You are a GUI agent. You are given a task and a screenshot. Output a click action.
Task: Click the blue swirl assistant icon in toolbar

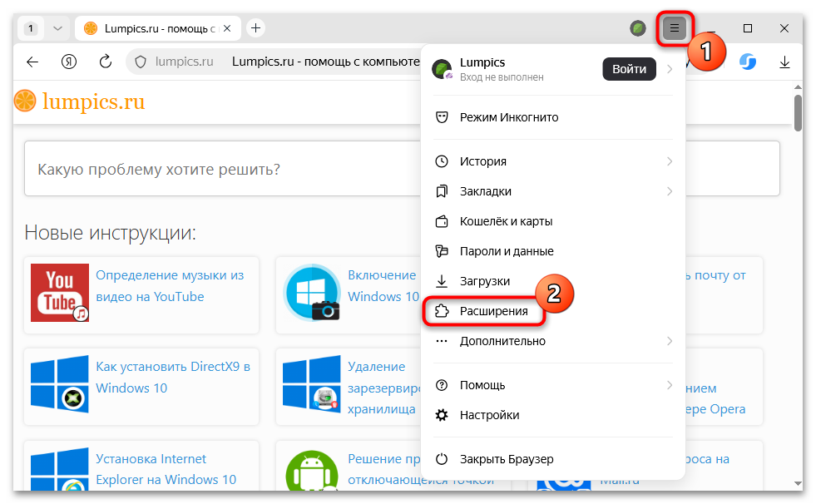click(x=748, y=62)
